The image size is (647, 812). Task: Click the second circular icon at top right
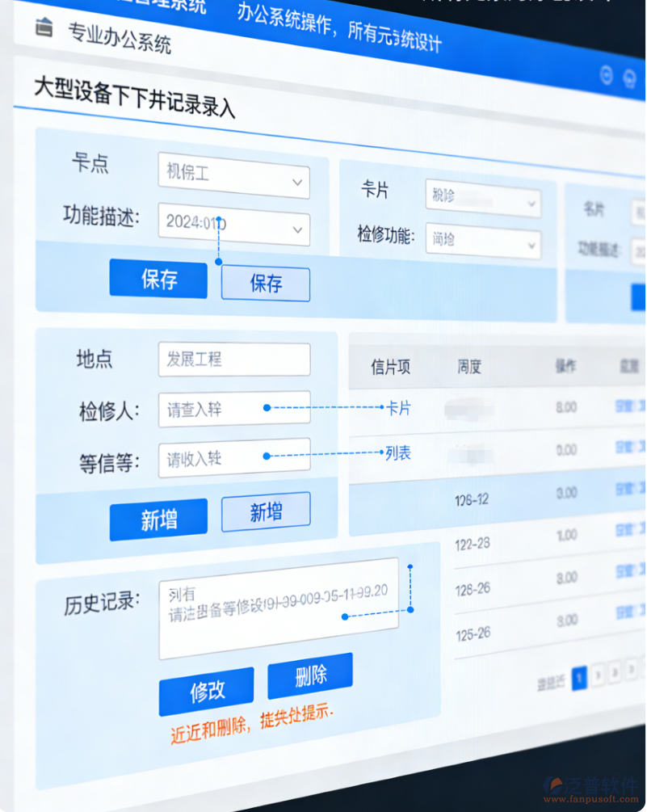click(628, 77)
